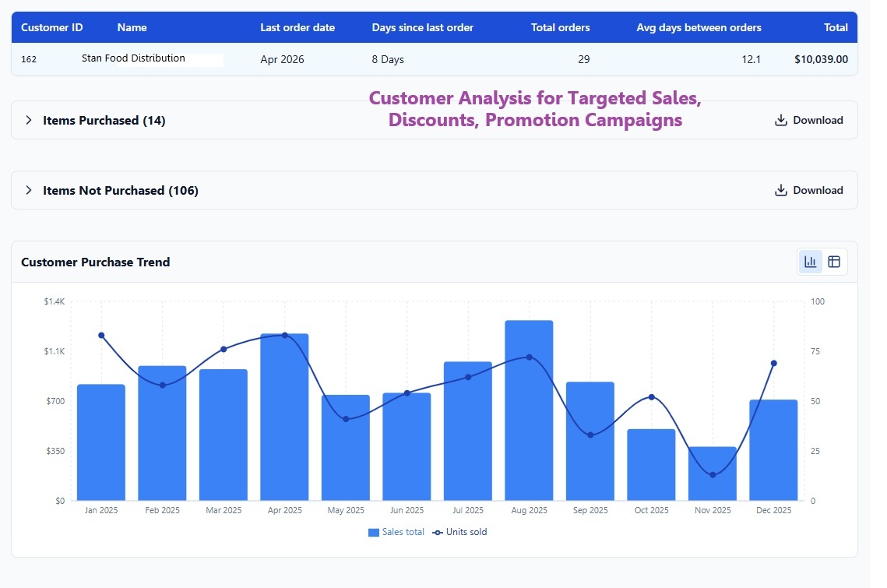Click the Sep 2025 axis label

tap(590, 510)
